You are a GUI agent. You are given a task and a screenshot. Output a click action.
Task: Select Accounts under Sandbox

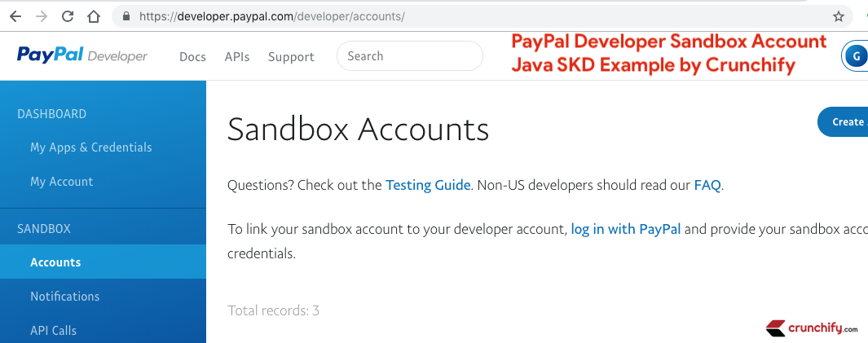tap(55, 262)
